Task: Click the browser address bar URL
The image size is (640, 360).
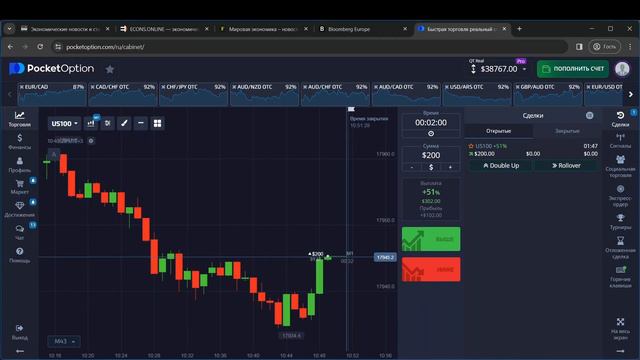Action: 105,47
